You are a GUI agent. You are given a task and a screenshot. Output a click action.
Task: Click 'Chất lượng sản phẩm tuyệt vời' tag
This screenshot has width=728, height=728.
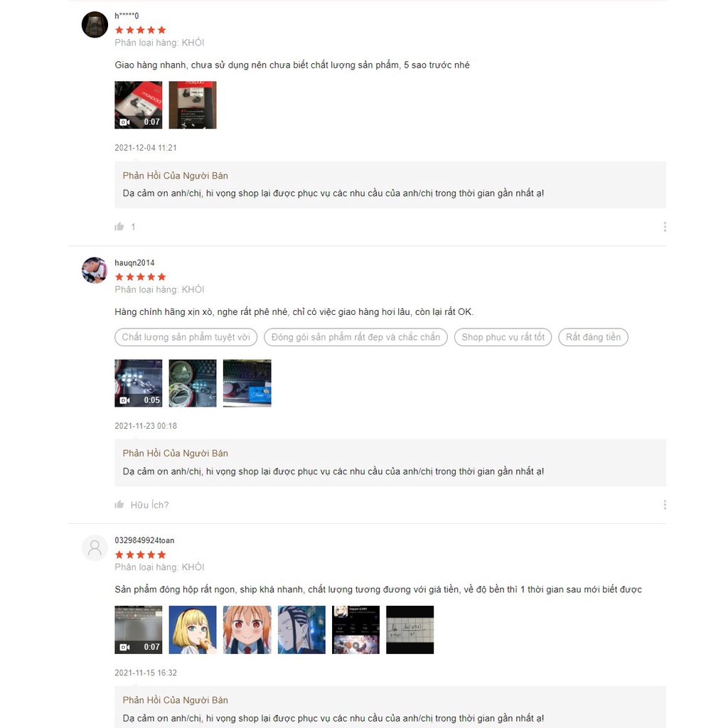click(x=186, y=337)
